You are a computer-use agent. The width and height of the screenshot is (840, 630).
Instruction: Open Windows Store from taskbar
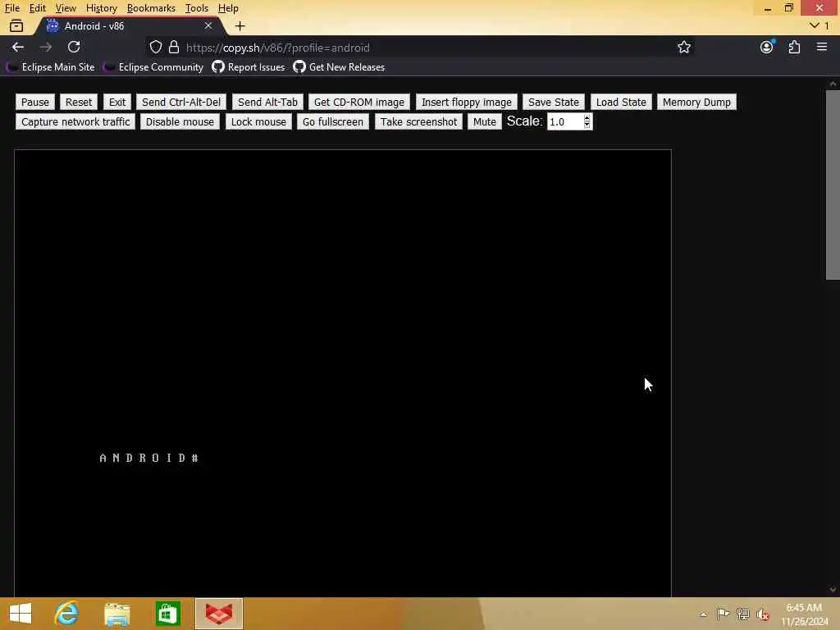167,614
